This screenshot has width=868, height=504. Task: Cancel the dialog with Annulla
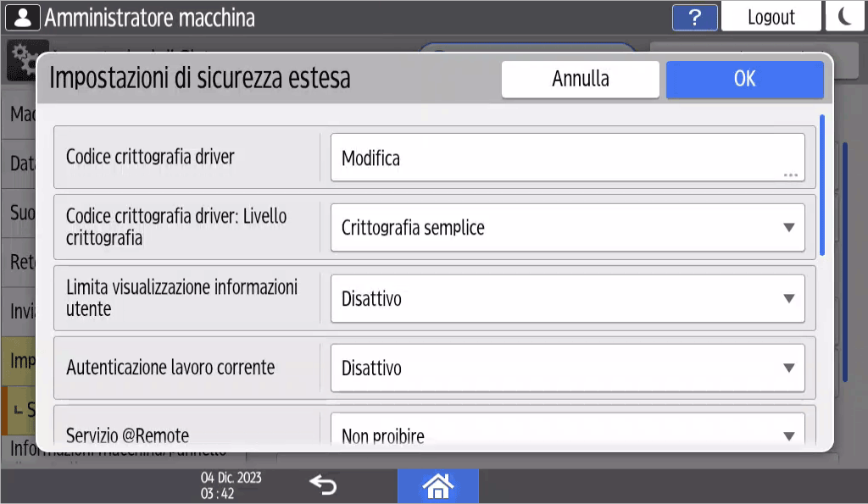[x=580, y=79]
